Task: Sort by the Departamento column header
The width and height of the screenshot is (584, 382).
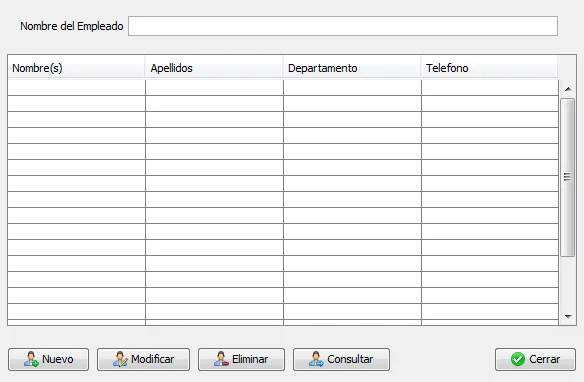Action: [352, 68]
